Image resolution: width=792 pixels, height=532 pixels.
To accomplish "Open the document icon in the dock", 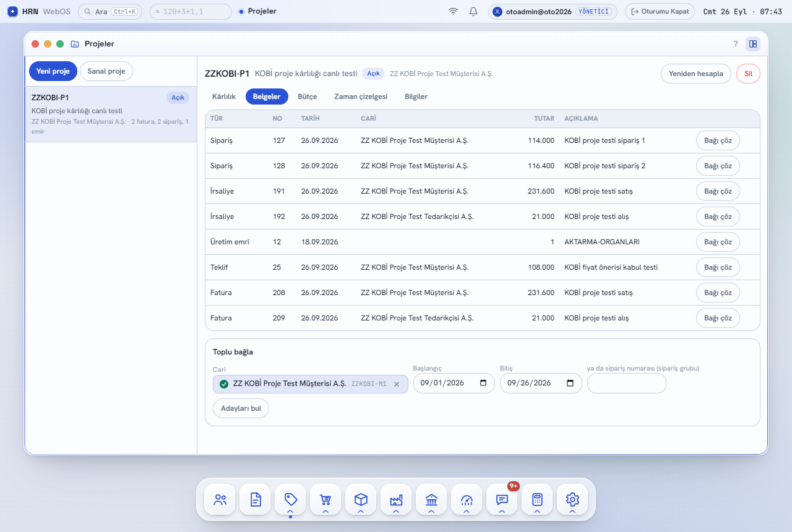I will (x=256, y=499).
